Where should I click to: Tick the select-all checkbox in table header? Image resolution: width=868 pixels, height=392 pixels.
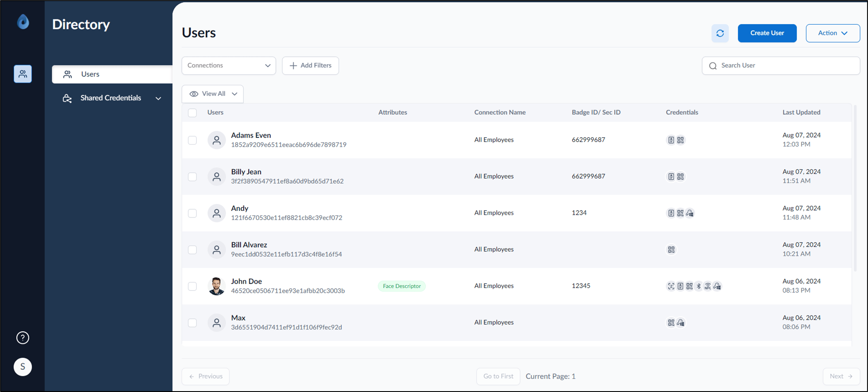(x=192, y=113)
